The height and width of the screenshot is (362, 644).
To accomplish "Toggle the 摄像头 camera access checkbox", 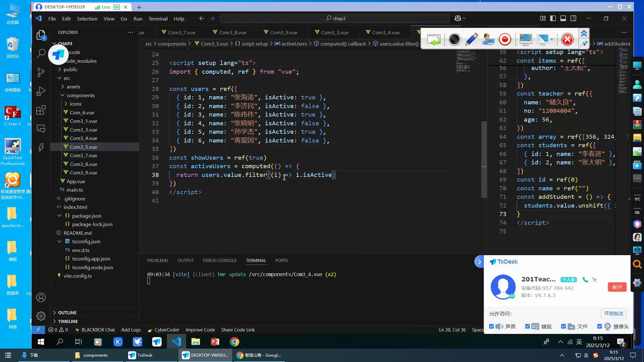I will [599, 326].
